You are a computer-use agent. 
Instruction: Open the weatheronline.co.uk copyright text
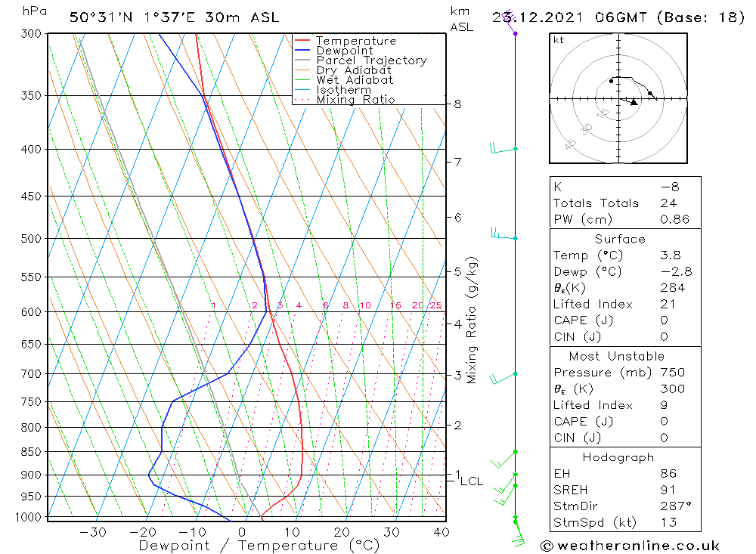[630, 546]
